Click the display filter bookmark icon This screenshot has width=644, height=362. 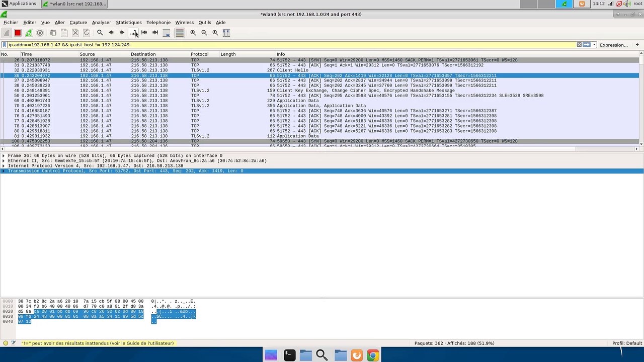(5, 45)
